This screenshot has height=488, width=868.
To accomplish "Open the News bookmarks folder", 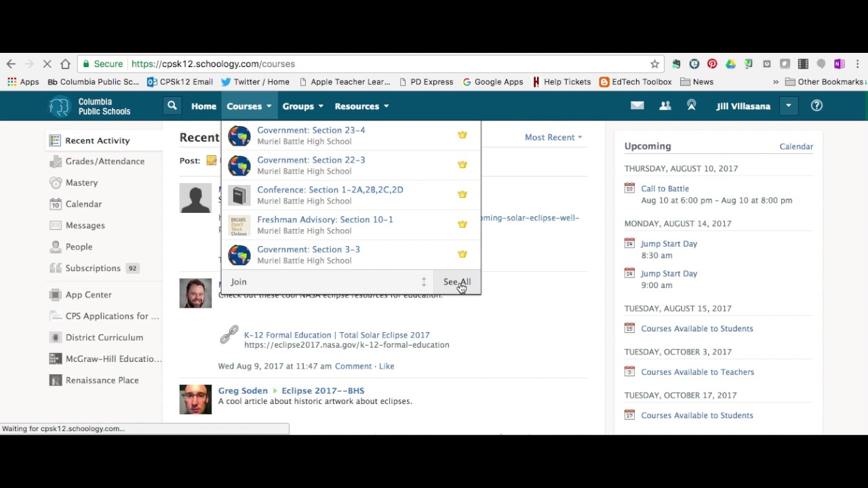I will coord(697,82).
